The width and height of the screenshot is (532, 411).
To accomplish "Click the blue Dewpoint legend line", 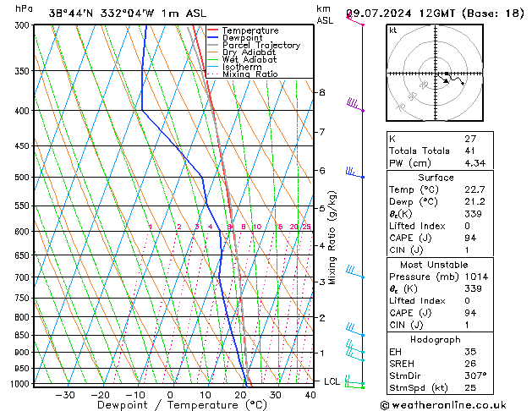I will (x=213, y=38).
